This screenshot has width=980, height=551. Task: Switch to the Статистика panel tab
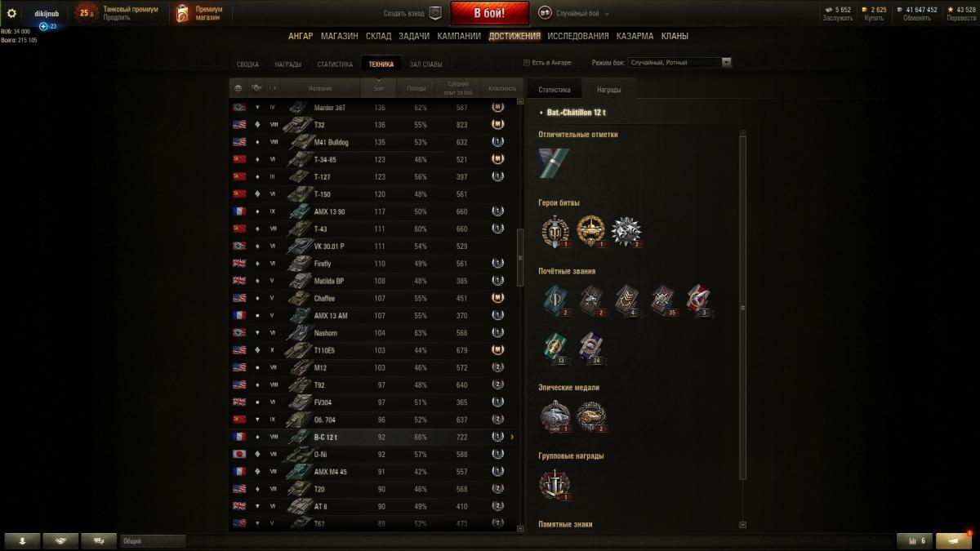click(555, 90)
